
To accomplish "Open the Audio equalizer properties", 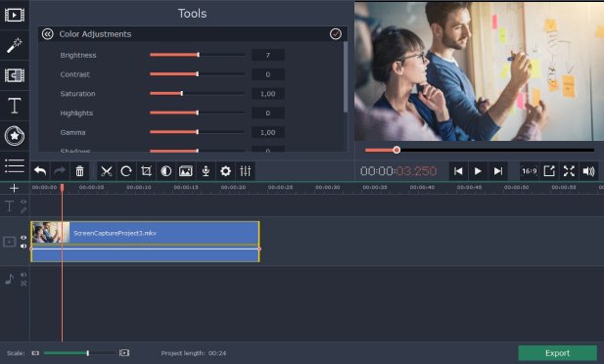I will (246, 171).
